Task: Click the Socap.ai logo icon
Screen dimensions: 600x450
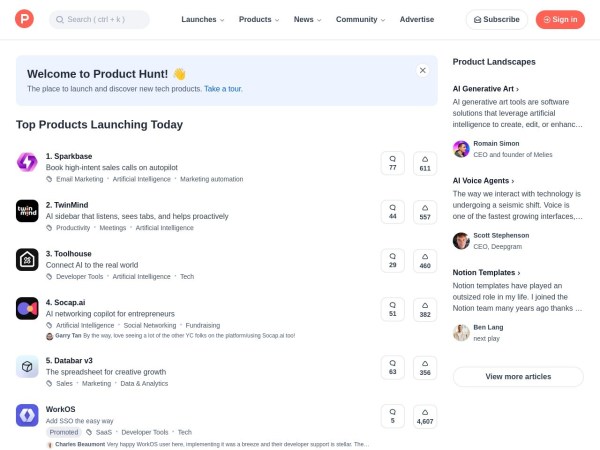Action: coord(27,309)
